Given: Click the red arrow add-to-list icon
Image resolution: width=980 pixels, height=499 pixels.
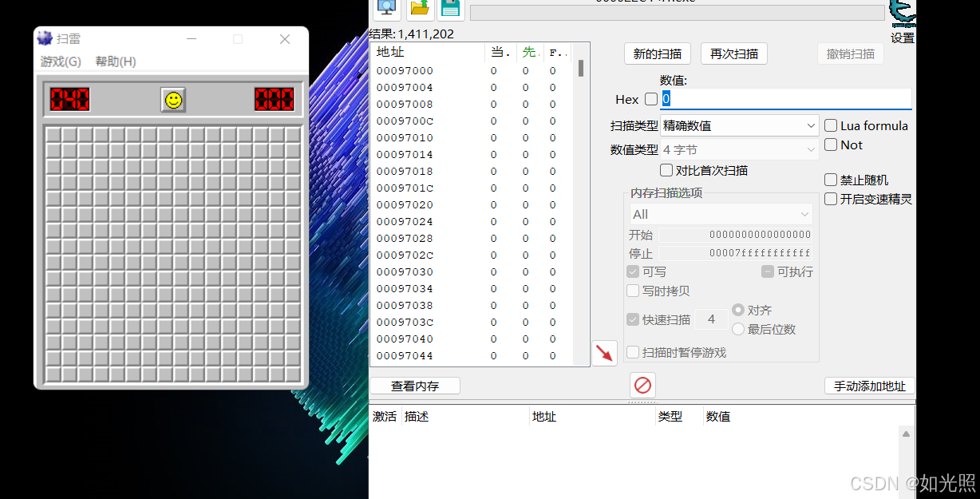Looking at the screenshot, I should pos(605,352).
